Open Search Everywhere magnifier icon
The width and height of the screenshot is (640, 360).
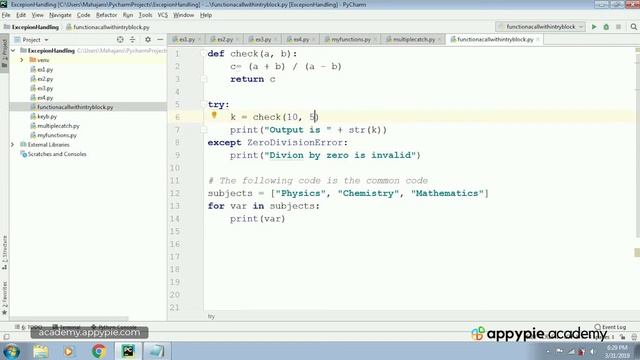pos(633,27)
